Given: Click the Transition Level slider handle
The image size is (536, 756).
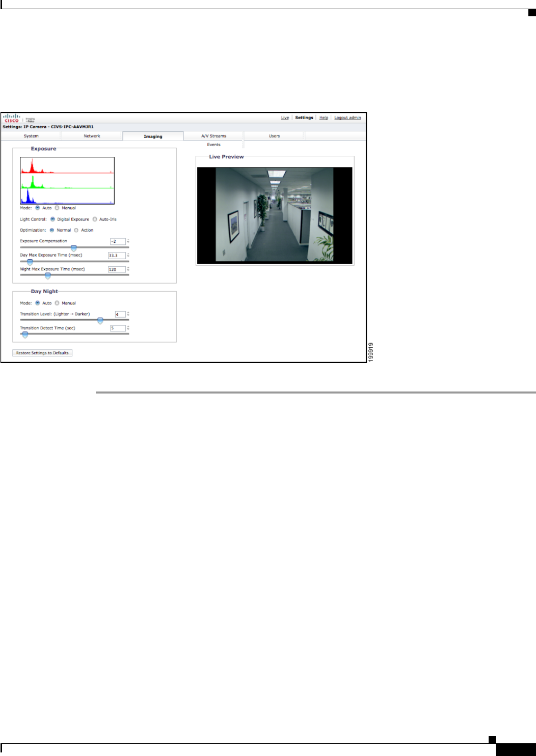Looking at the screenshot, I should coord(100,321).
